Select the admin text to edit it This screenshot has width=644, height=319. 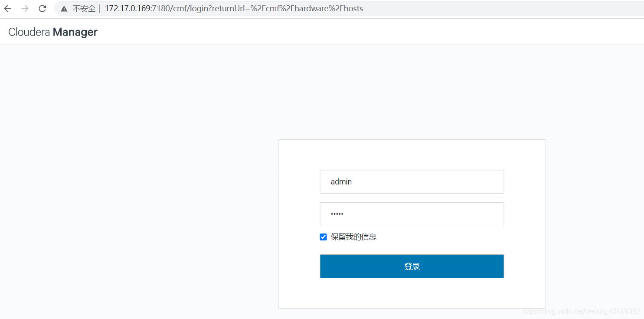point(341,181)
